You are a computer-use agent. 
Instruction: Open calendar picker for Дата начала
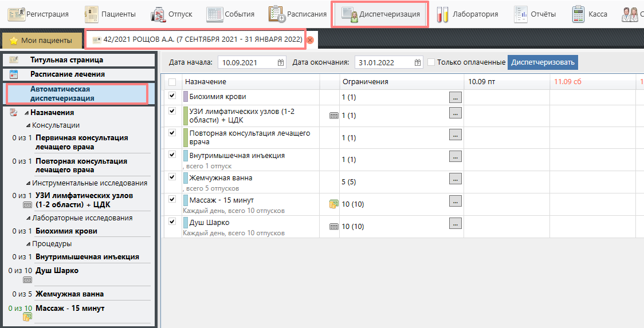click(281, 62)
